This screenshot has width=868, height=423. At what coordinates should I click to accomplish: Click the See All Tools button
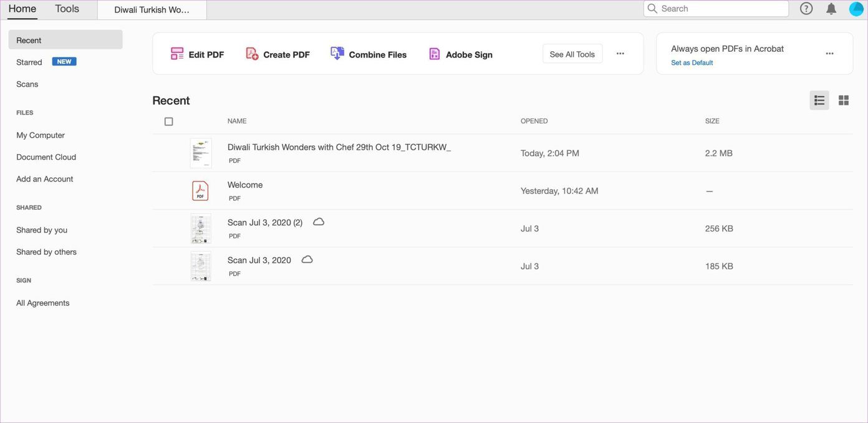[x=572, y=54]
